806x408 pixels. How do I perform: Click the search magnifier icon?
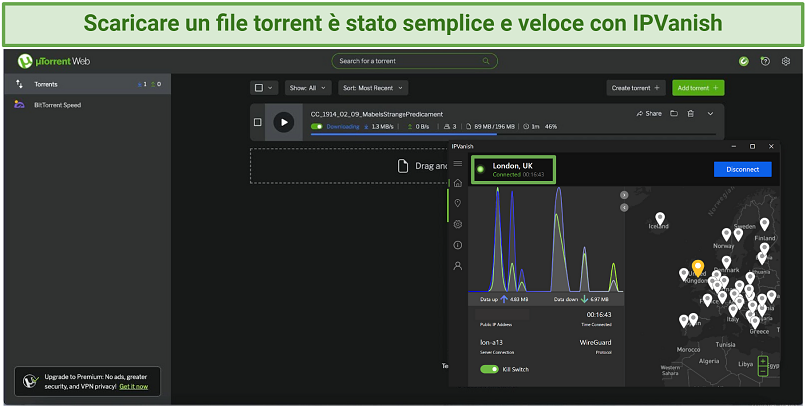(486, 61)
